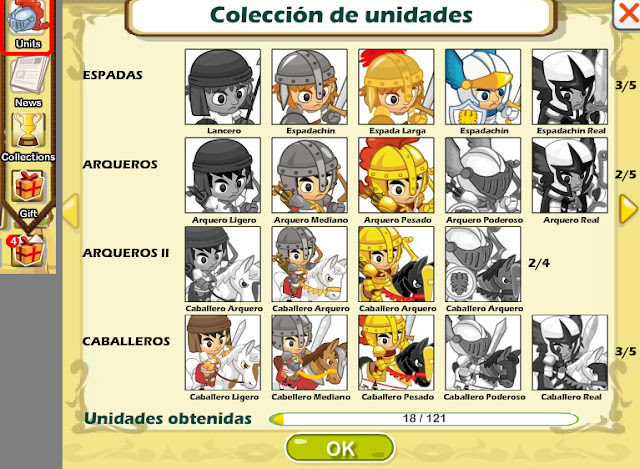Select the golden Caballero Arquero portrait
Viewport: 640px width, 469px height.
point(396,264)
